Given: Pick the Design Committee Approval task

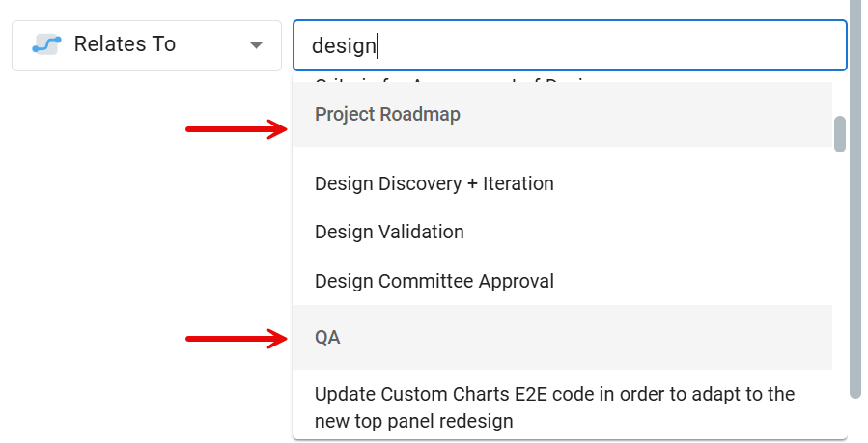Looking at the screenshot, I should [434, 282].
